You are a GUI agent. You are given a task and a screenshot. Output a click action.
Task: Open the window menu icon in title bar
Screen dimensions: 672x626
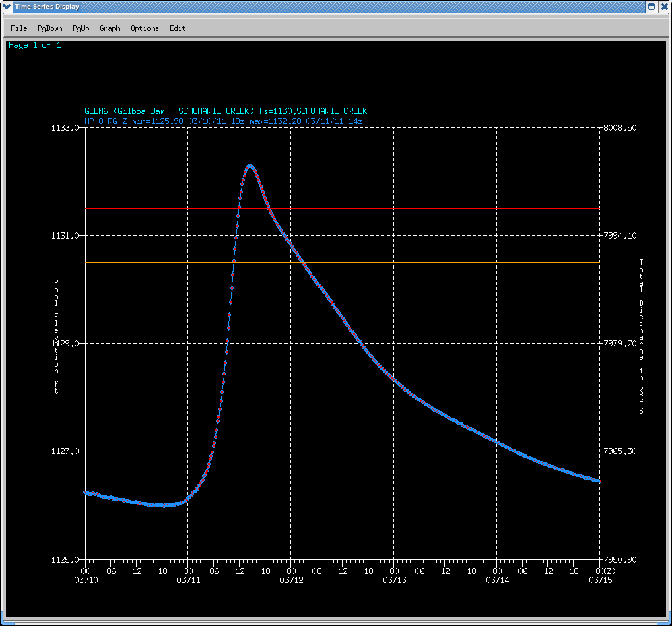(7, 7)
